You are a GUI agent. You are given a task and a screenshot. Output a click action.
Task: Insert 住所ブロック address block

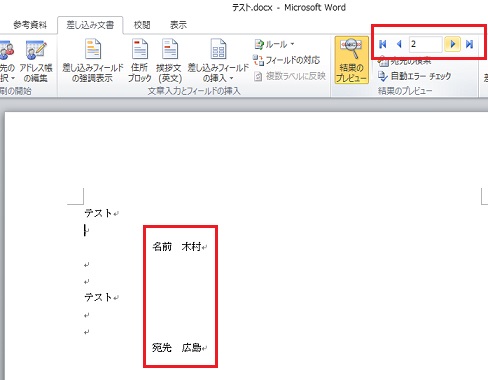(140, 60)
